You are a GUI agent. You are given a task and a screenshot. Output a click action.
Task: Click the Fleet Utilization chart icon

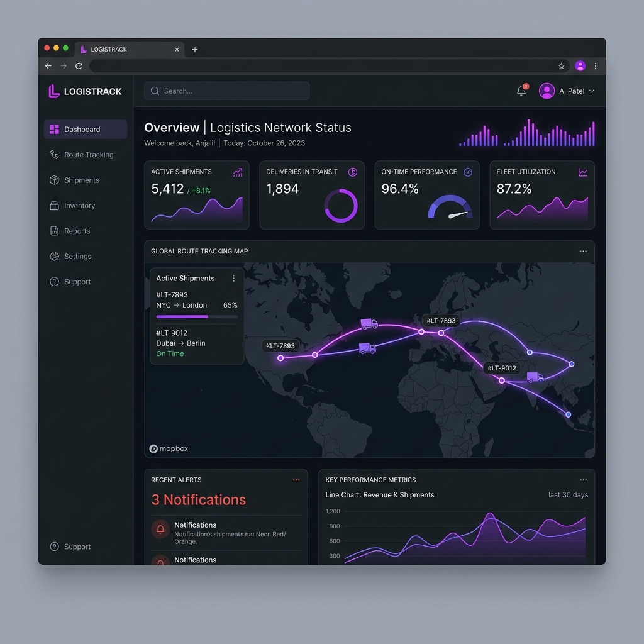tap(583, 172)
